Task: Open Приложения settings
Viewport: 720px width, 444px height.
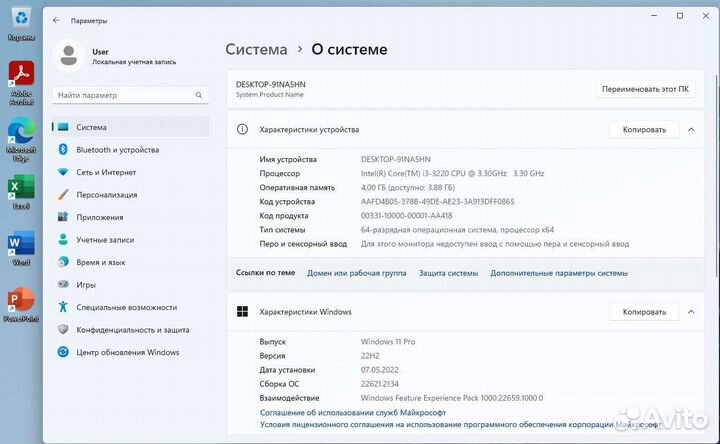Action: [100, 217]
